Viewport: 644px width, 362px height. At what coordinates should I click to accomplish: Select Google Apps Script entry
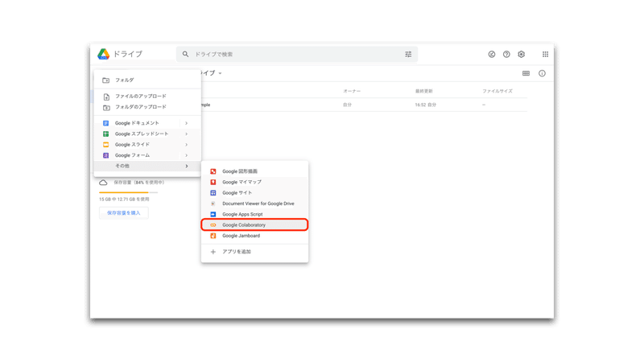(254, 214)
